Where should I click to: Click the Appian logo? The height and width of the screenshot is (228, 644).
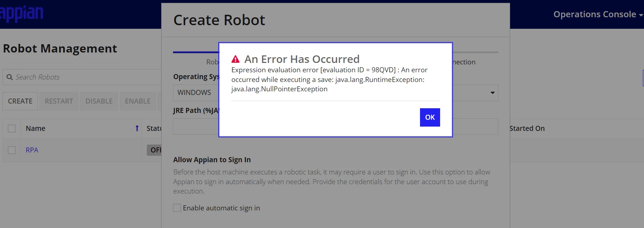[22, 14]
